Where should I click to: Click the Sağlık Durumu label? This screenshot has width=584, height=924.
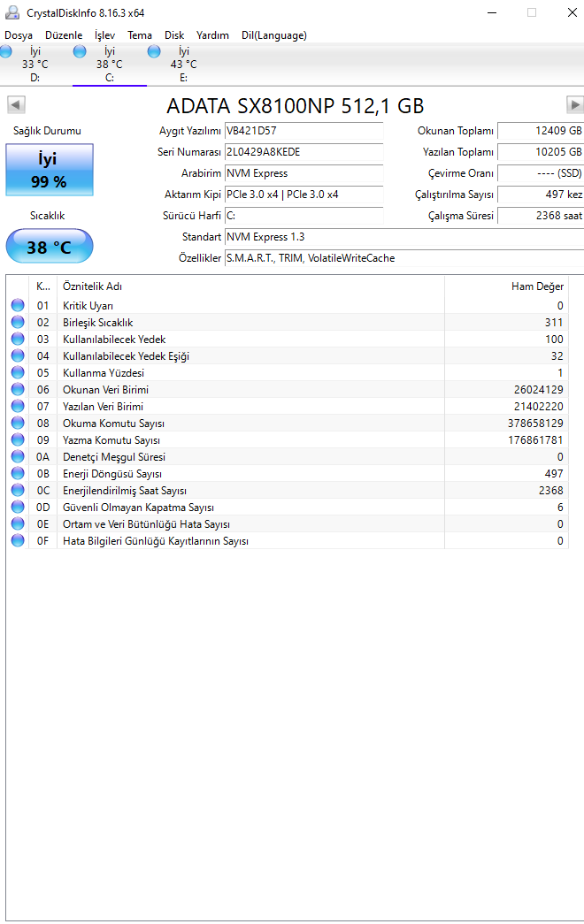(x=47, y=131)
